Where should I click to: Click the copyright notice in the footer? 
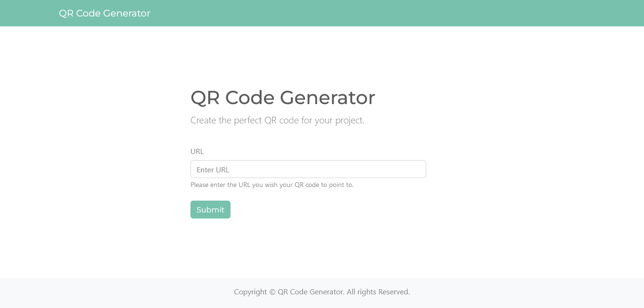click(322, 292)
